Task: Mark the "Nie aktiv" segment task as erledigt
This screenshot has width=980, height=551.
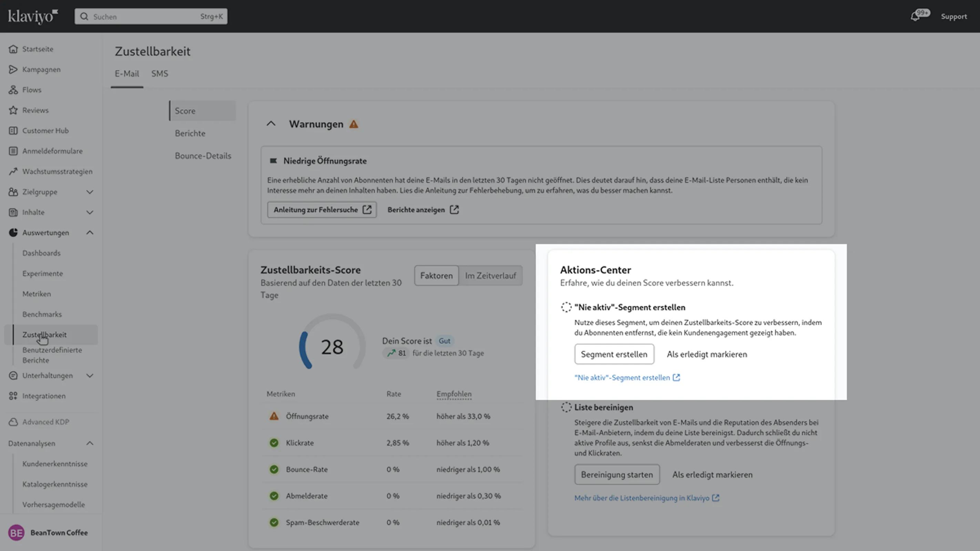Action: [707, 354]
